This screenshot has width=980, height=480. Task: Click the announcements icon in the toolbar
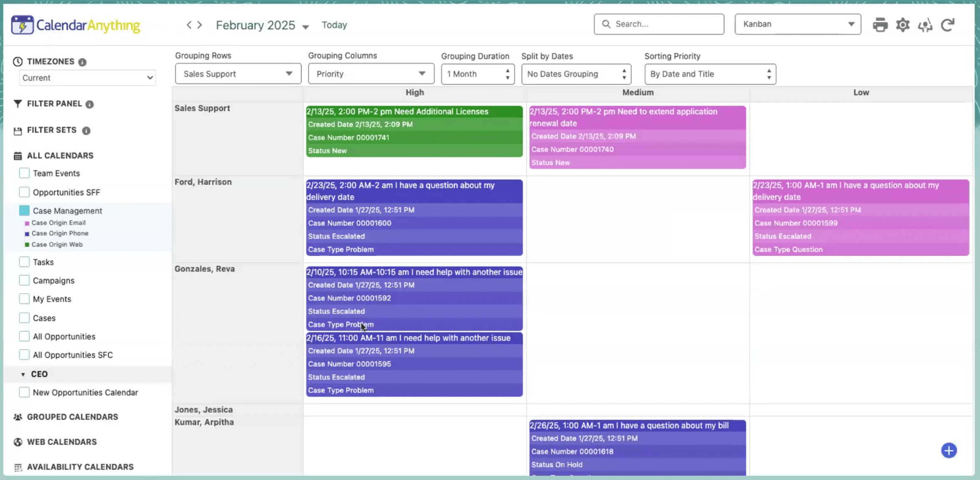(x=925, y=25)
